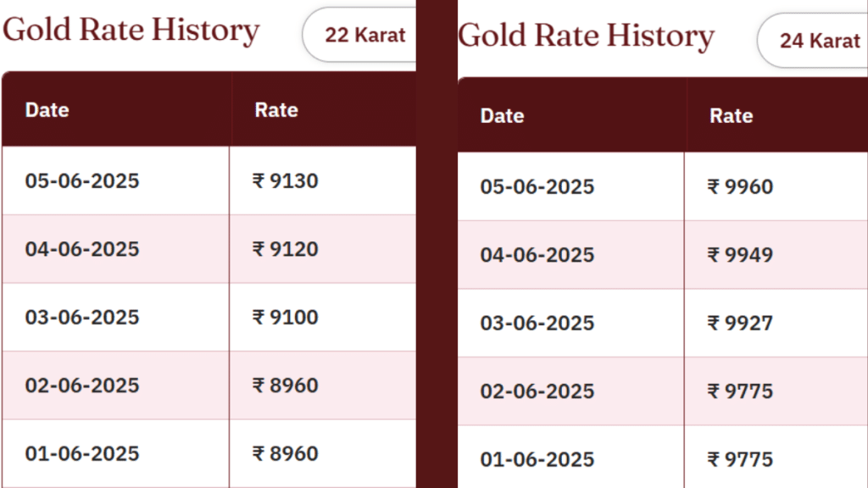Image resolution: width=868 pixels, height=488 pixels.
Task: Click the 24 Karat Date column header
Action: [502, 115]
